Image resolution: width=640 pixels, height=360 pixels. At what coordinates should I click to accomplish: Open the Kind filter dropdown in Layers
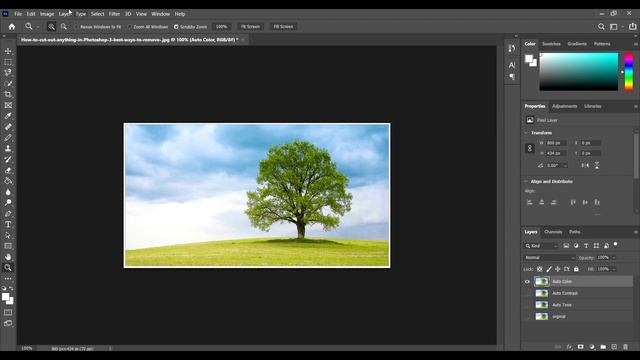click(541, 246)
